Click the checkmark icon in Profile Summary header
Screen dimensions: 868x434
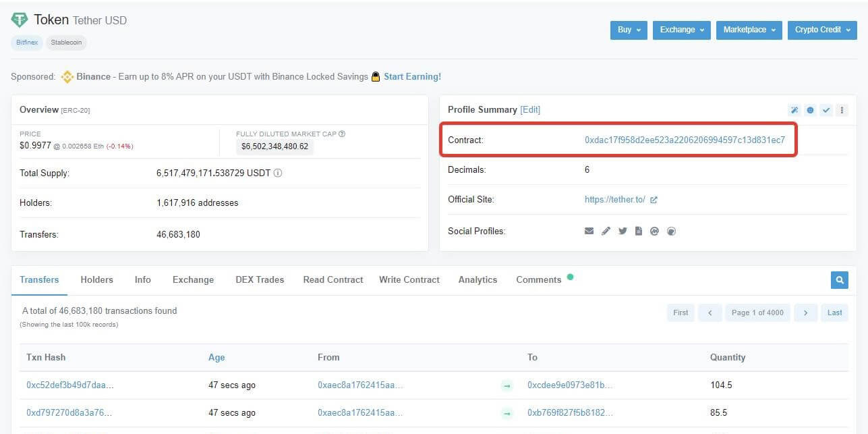(826, 110)
